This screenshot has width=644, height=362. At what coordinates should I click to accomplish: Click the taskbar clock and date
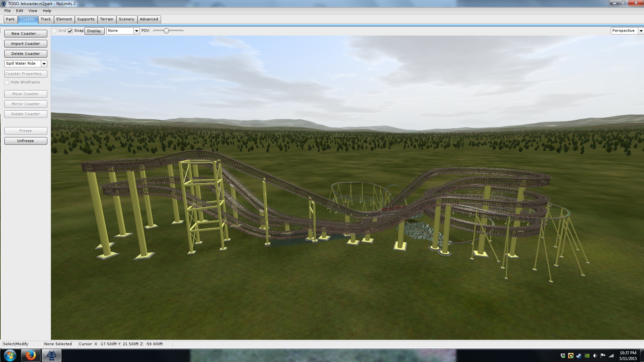click(x=628, y=356)
